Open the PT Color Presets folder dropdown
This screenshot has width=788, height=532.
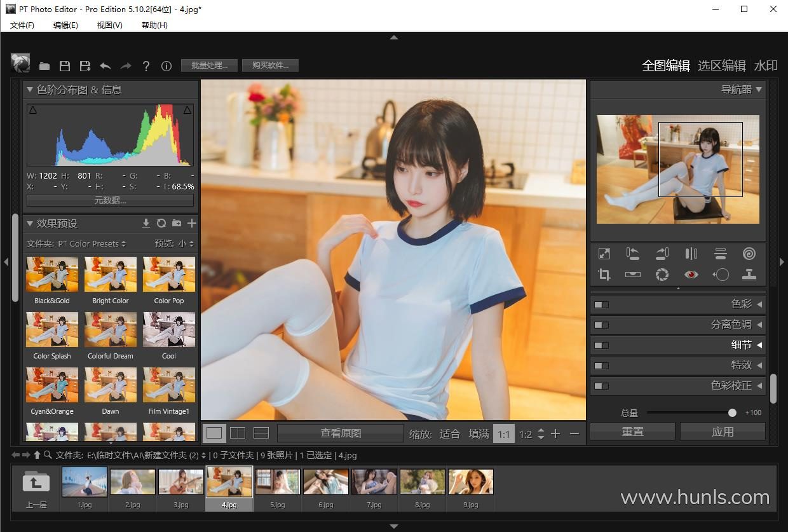92,243
